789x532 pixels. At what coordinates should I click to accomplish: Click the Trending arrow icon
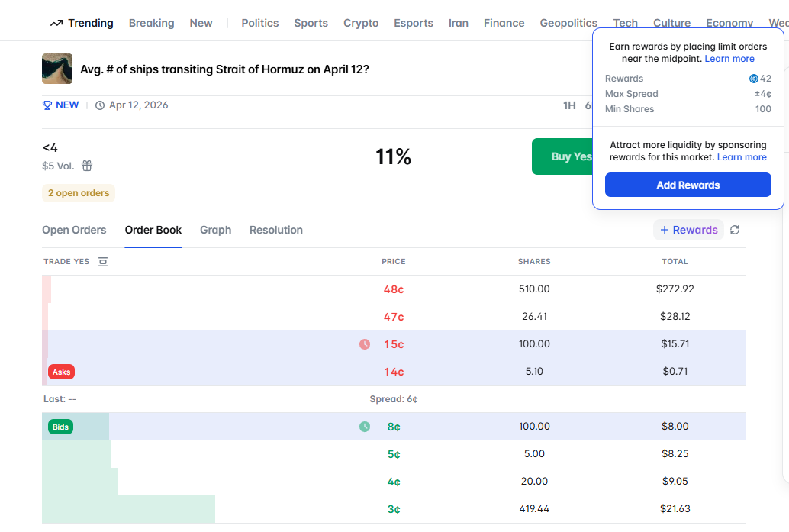56,23
